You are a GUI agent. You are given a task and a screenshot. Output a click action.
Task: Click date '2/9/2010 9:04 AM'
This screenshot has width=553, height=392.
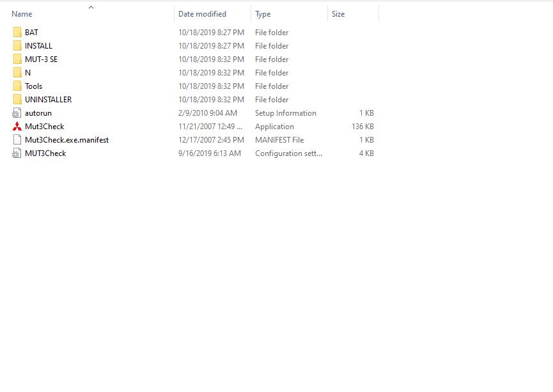click(208, 113)
